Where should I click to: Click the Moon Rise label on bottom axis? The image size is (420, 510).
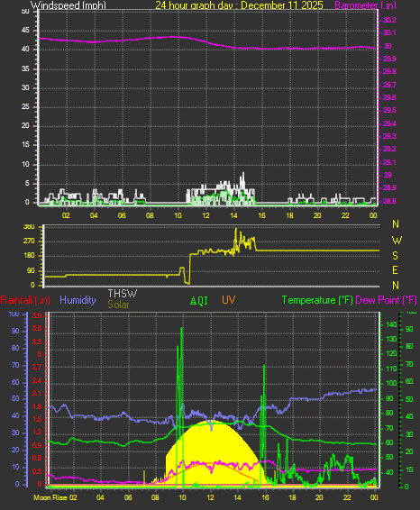coord(50,497)
